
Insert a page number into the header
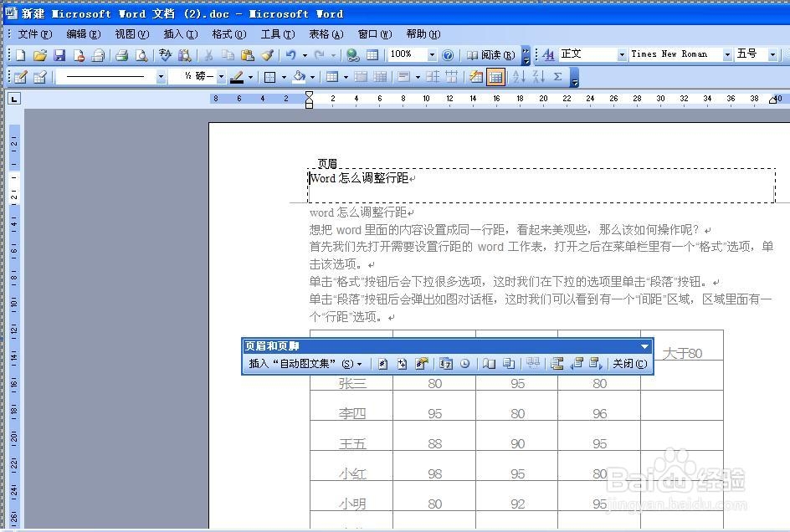pos(382,363)
